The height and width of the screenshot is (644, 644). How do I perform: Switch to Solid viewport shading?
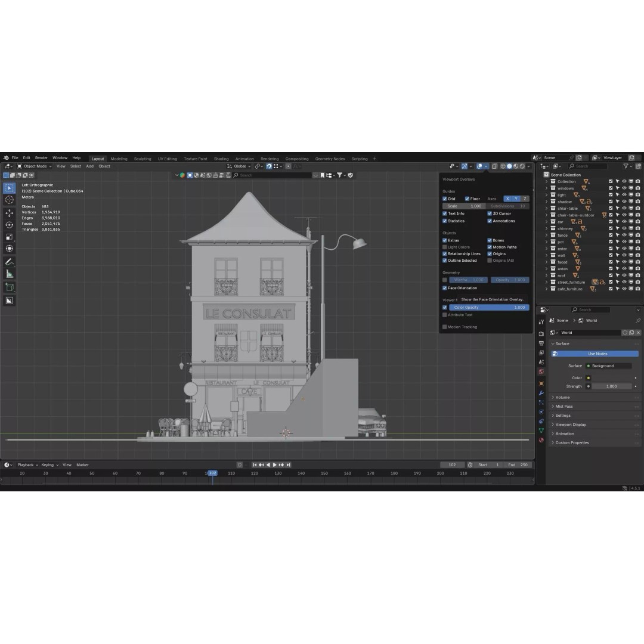(509, 166)
